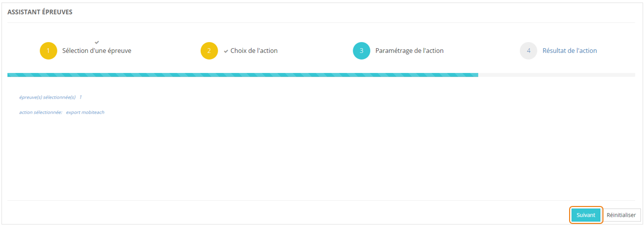Click the teal step 3 circle
This screenshot has width=644, height=226.
361,51
